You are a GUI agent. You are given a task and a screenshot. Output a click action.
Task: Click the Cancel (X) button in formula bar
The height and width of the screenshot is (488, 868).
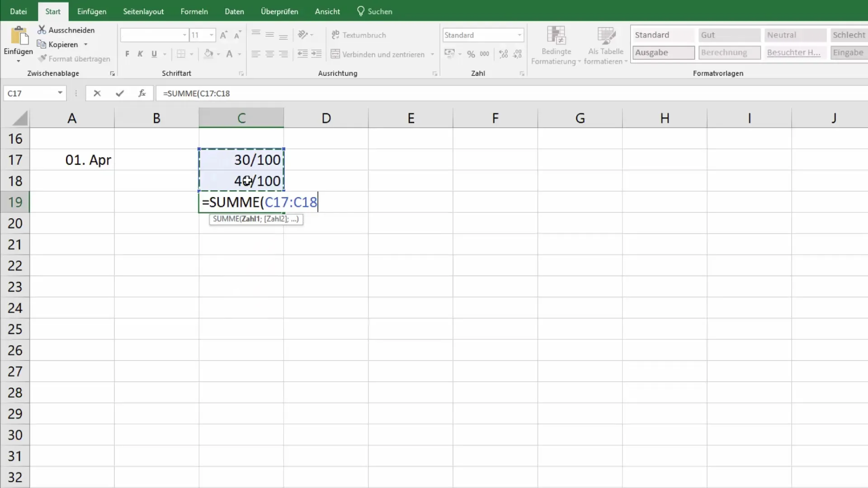click(x=97, y=93)
